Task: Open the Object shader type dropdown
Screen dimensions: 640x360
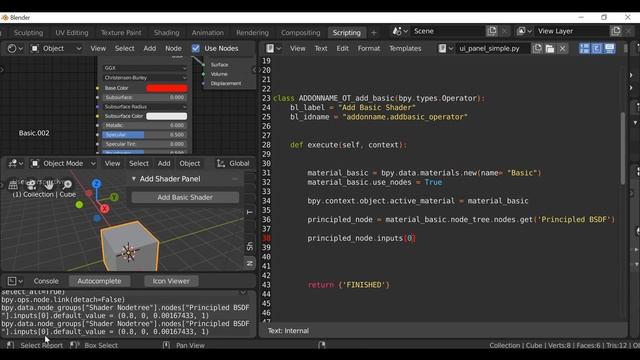Action: (56, 48)
